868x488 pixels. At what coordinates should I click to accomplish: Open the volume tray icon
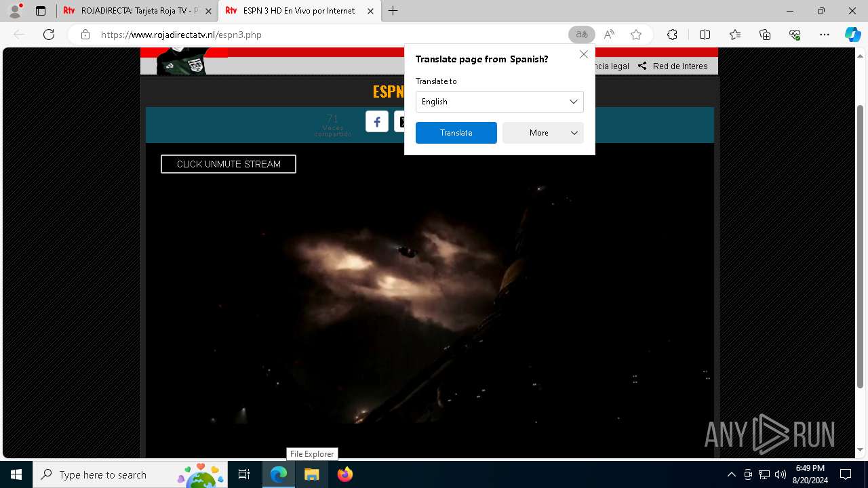(x=781, y=474)
